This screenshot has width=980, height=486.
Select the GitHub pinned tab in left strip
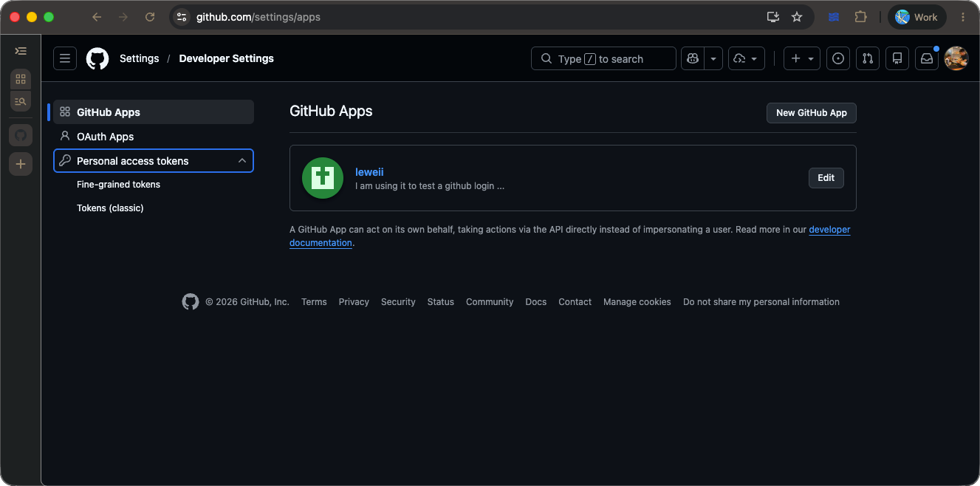point(21,135)
